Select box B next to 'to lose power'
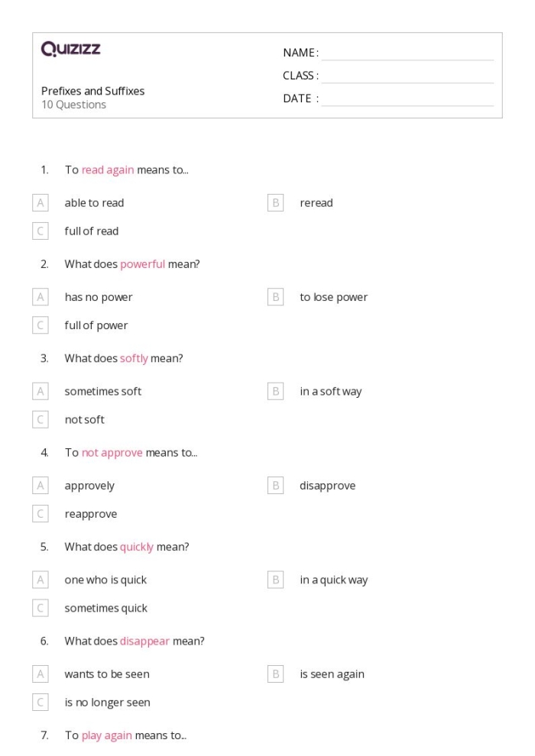 click(276, 297)
